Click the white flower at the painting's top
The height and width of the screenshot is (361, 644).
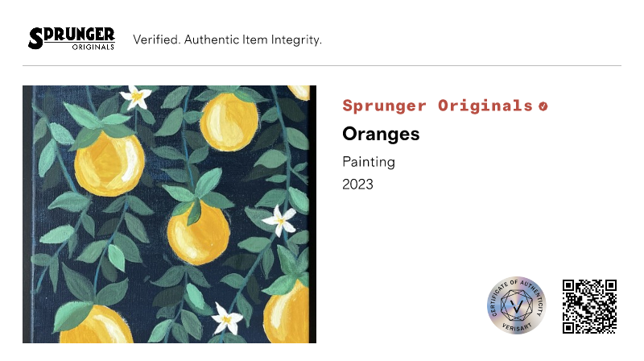(136, 98)
